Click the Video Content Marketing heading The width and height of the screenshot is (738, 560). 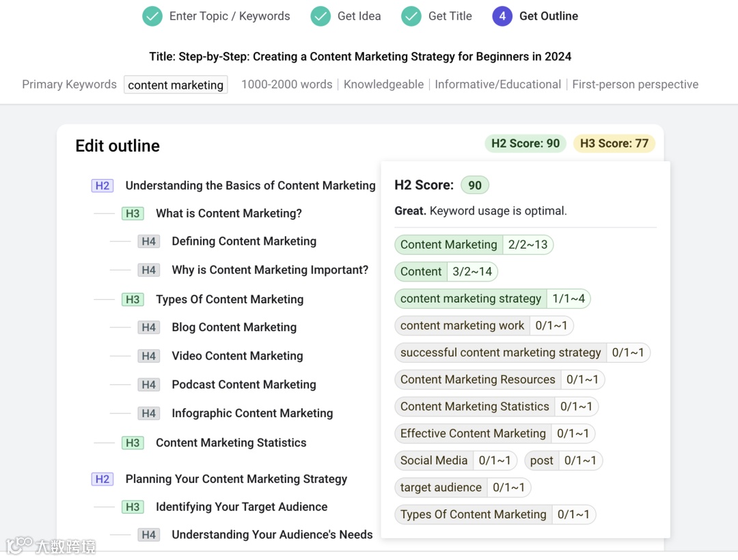click(237, 356)
